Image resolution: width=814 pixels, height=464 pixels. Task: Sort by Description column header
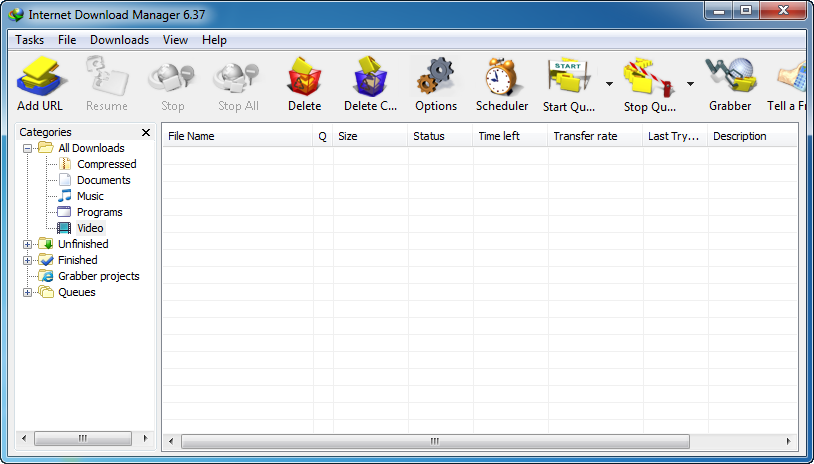click(752, 137)
